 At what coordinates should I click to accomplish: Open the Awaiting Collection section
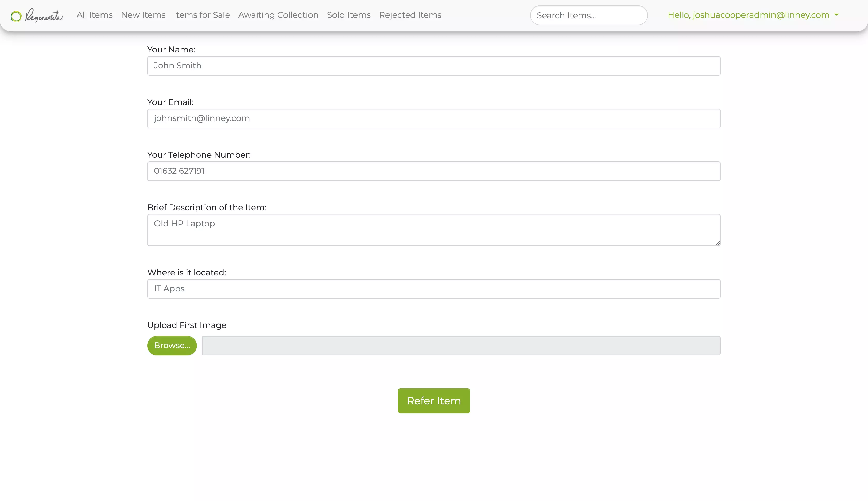[x=278, y=15]
